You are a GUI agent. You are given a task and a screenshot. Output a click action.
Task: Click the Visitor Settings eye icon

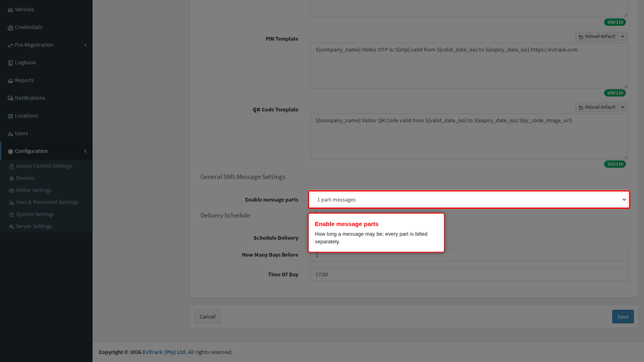click(12, 191)
